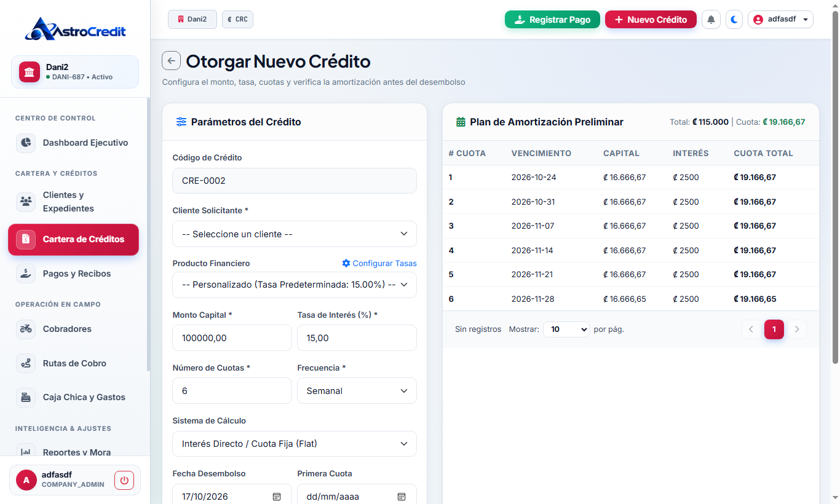Open Pagos y Recibos section
Screen dimensions: 840x504
(73, 274)
